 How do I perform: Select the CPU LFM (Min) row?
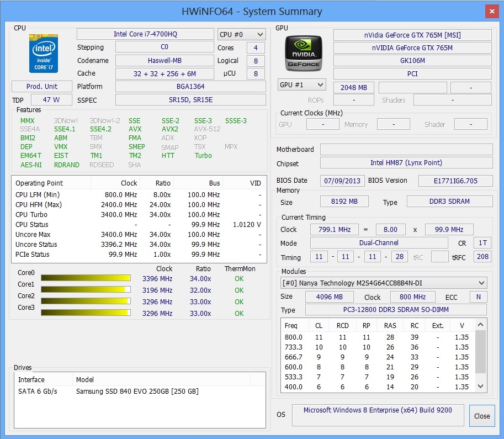tap(139, 194)
